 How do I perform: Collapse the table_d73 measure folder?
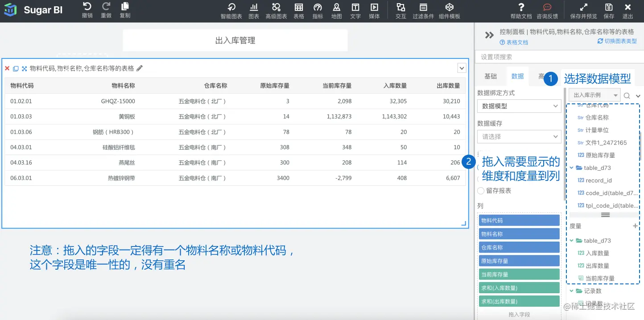tap(572, 241)
